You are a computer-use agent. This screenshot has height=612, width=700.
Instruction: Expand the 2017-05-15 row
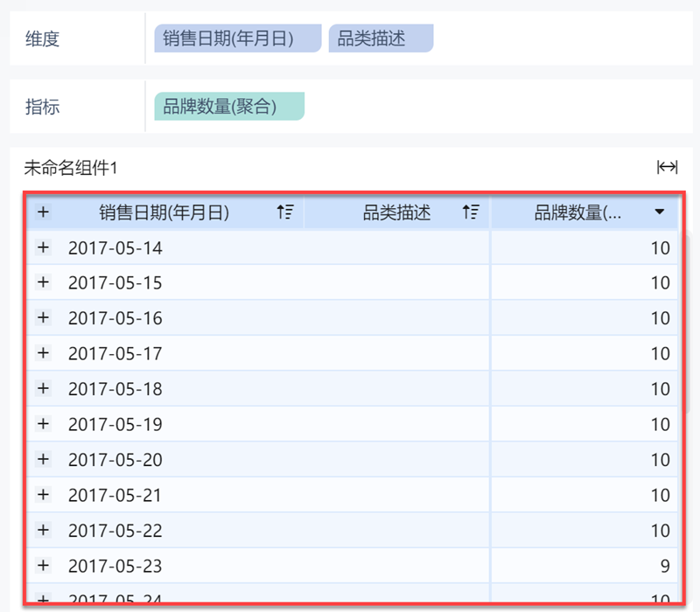[x=44, y=282]
